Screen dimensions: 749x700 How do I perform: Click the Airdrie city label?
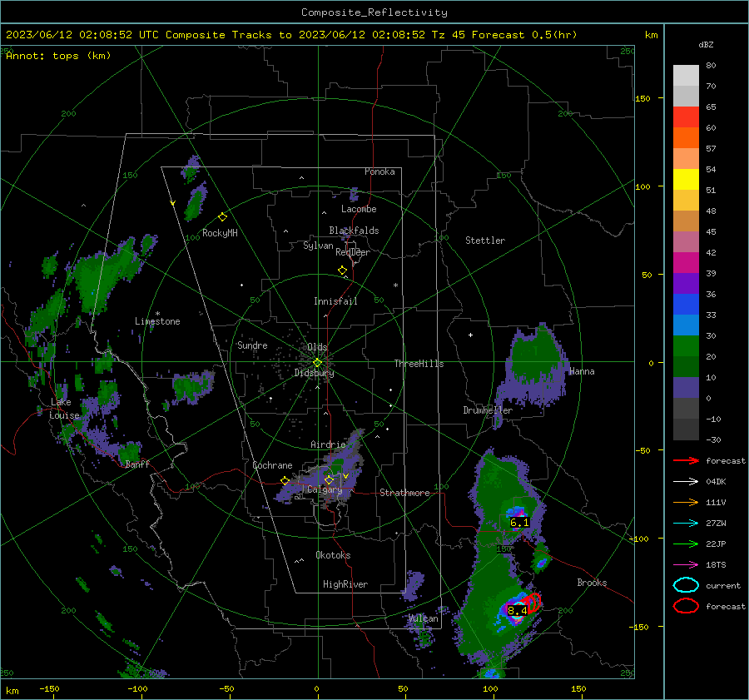pos(328,444)
